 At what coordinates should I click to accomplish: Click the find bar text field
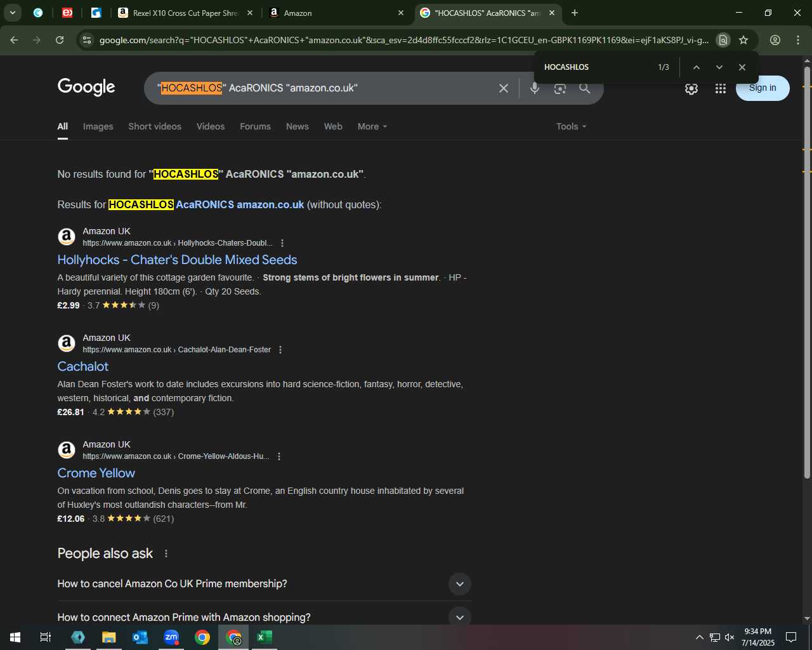pyautogui.click(x=596, y=67)
